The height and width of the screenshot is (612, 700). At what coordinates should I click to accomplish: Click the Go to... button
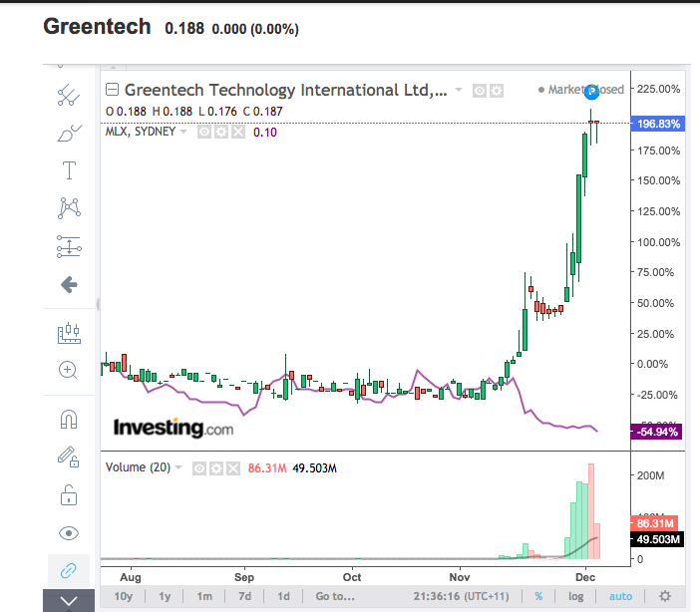pos(335,596)
